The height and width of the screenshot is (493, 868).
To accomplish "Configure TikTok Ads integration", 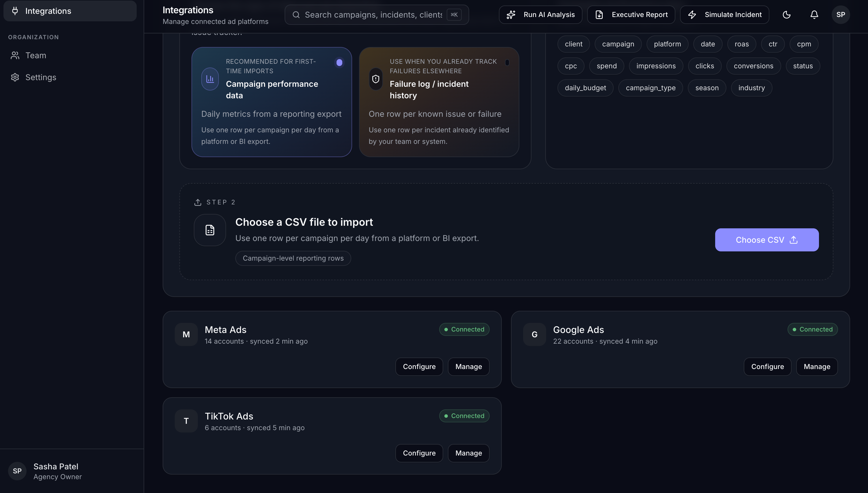I will point(419,453).
